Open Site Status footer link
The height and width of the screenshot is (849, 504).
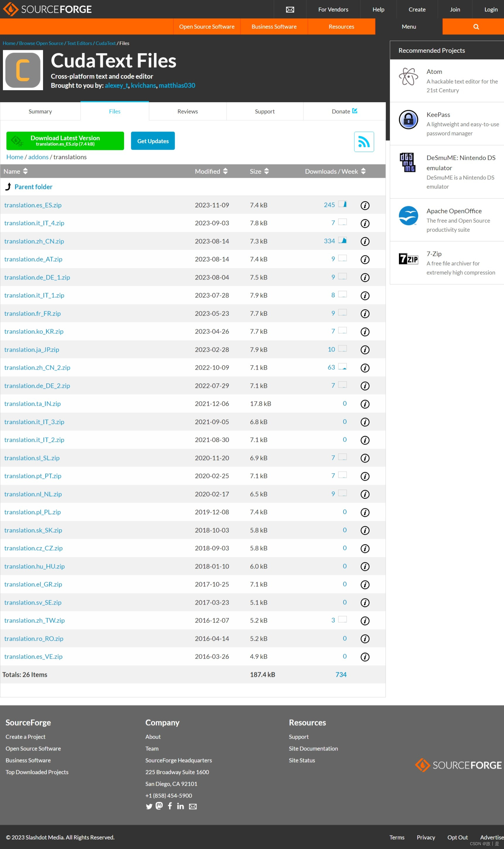(x=301, y=760)
